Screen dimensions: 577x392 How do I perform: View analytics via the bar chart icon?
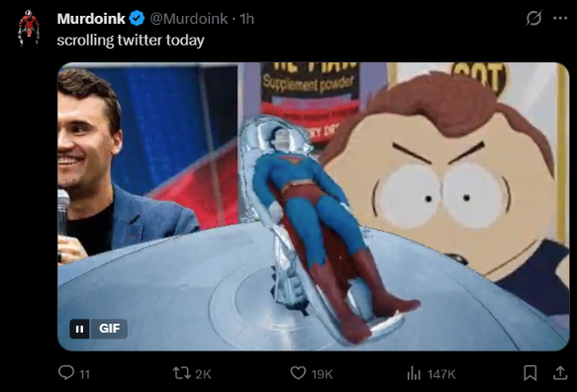tap(414, 373)
